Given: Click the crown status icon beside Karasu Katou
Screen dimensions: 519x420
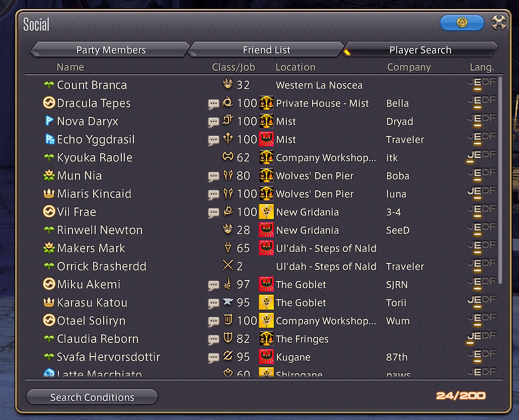Looking at the screenshot, I should [x=49, y=302].
